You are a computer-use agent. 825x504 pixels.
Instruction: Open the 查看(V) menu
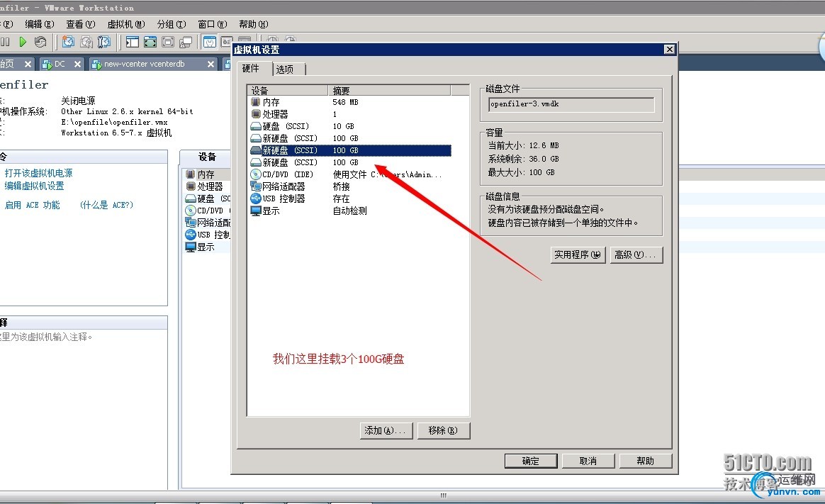point(81,24)
